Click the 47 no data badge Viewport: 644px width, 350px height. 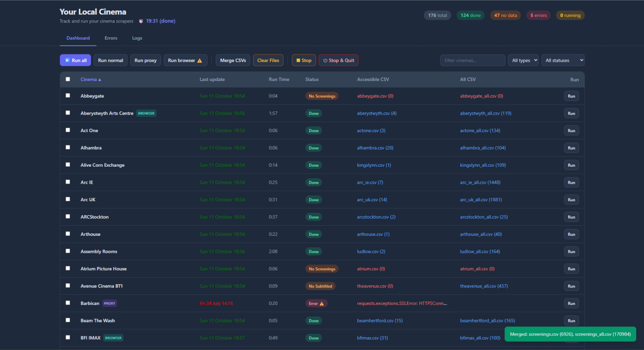point(506,15)
